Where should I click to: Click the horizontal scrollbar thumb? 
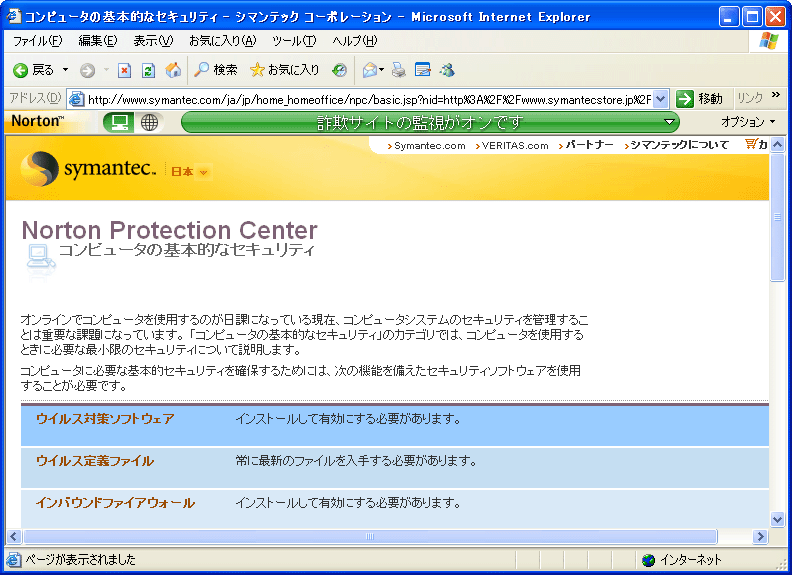(x=370, y=536)
